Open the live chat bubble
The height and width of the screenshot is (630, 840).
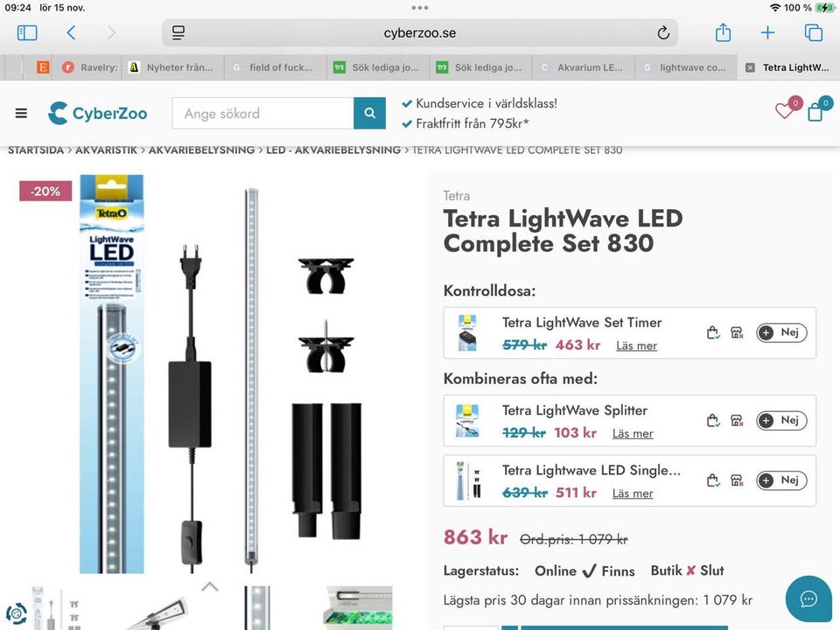(808, 598)
